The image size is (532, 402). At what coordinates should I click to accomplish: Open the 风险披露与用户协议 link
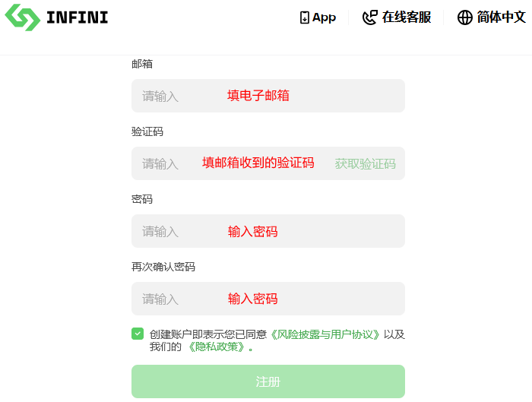click(x=325, y=334)
